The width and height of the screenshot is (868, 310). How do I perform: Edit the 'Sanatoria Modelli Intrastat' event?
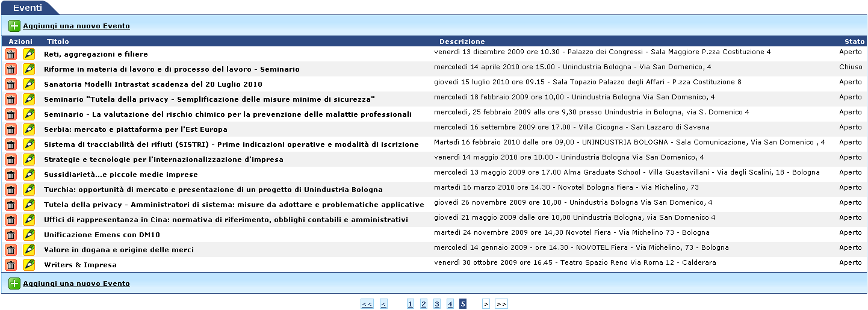pyautogui.click(x=29, y=84)
